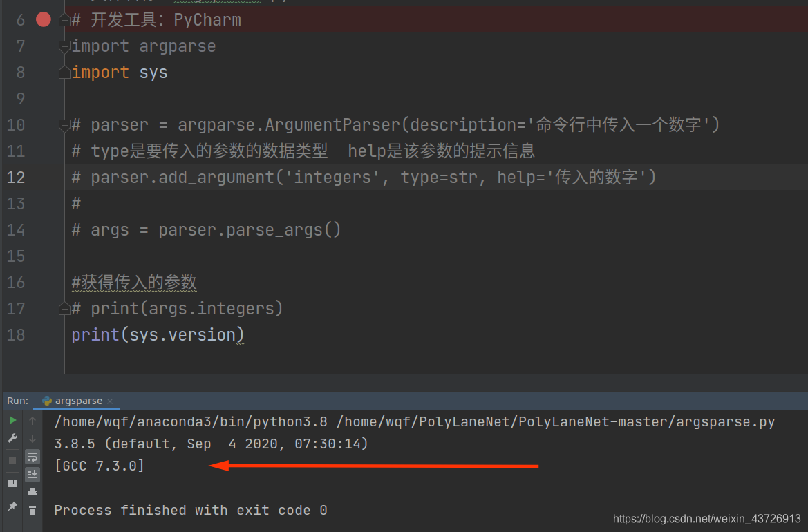Image resolution: width=808 pixels, height=532 pixels.
Task: Open run configuration wrench icon
Action: (x=12, y=438)
